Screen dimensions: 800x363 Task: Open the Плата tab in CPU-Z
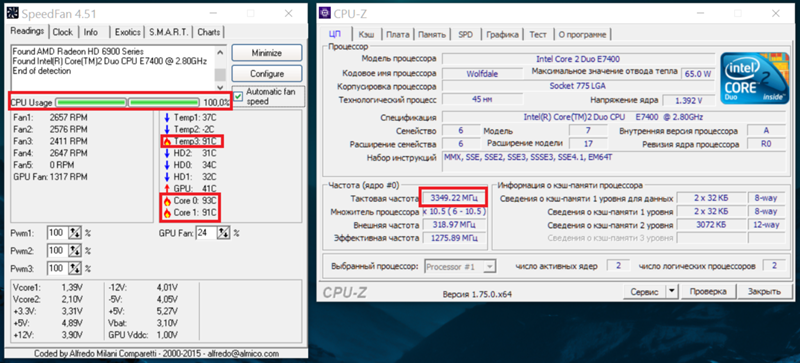click(397, 35)
